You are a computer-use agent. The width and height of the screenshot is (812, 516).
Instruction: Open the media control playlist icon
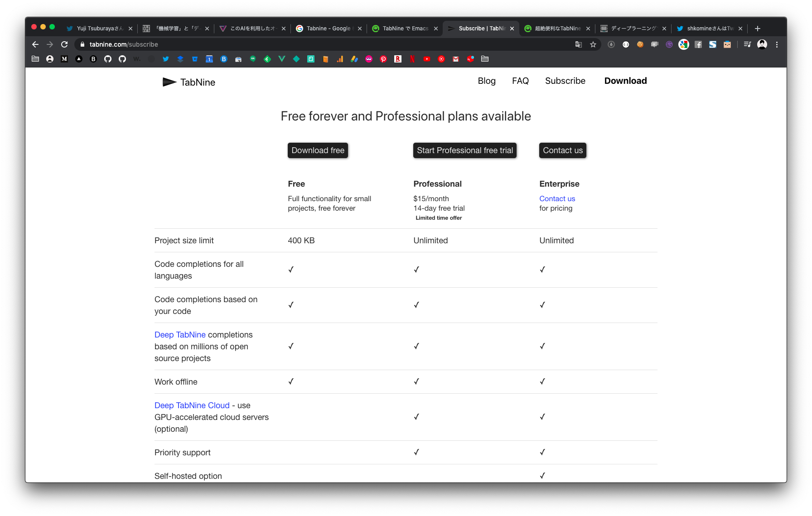tap(747, 44)
